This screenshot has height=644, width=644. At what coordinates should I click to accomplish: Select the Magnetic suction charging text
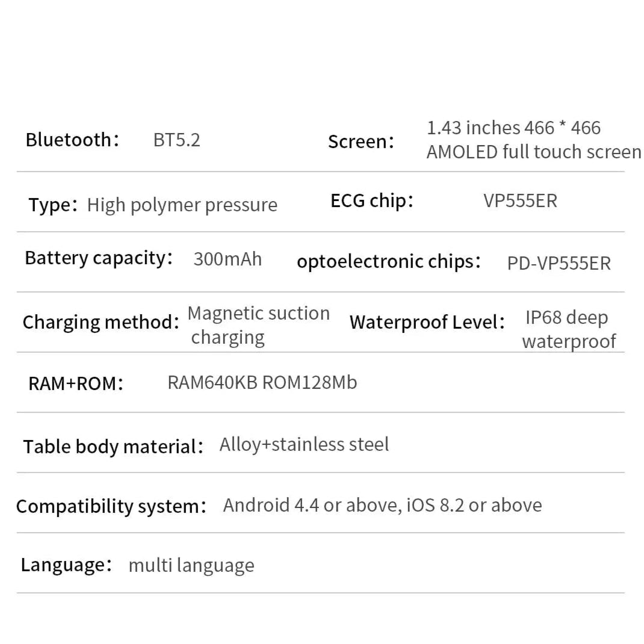point(259,325)
